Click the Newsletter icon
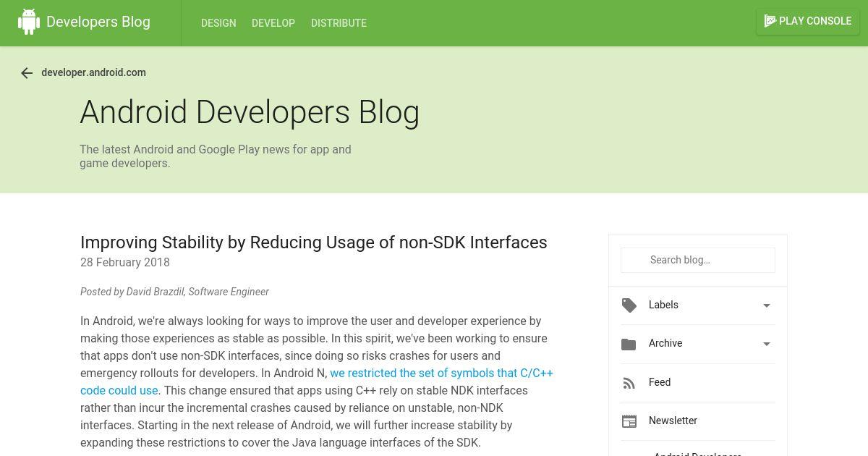The image size is (868, 456). 629,421
